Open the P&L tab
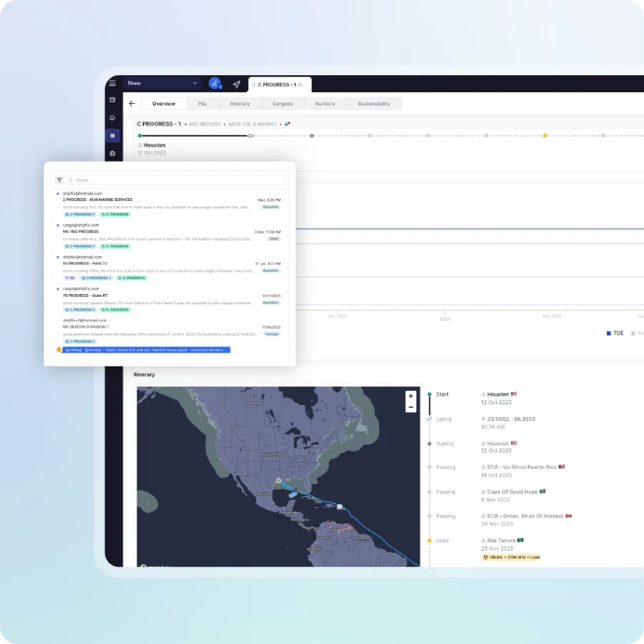 point(203,104)
